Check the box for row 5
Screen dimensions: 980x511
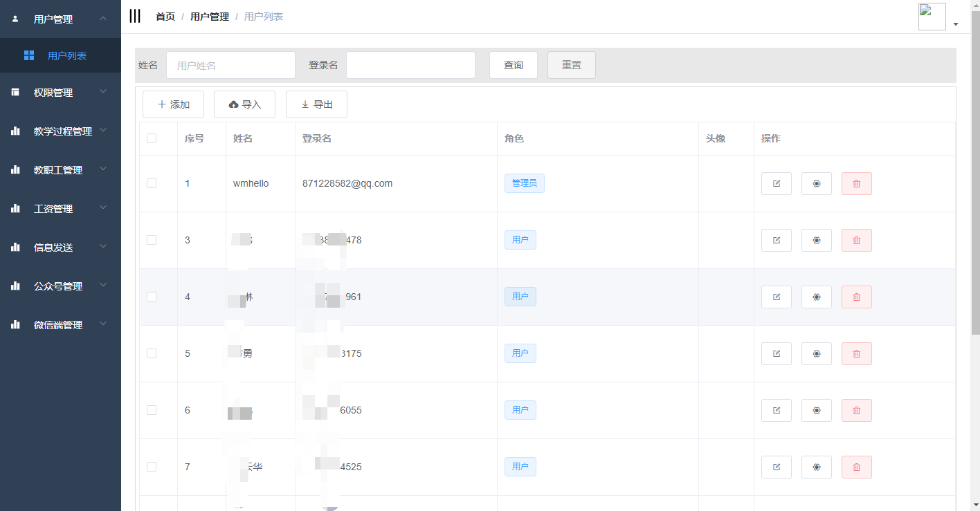pos(152,353)
